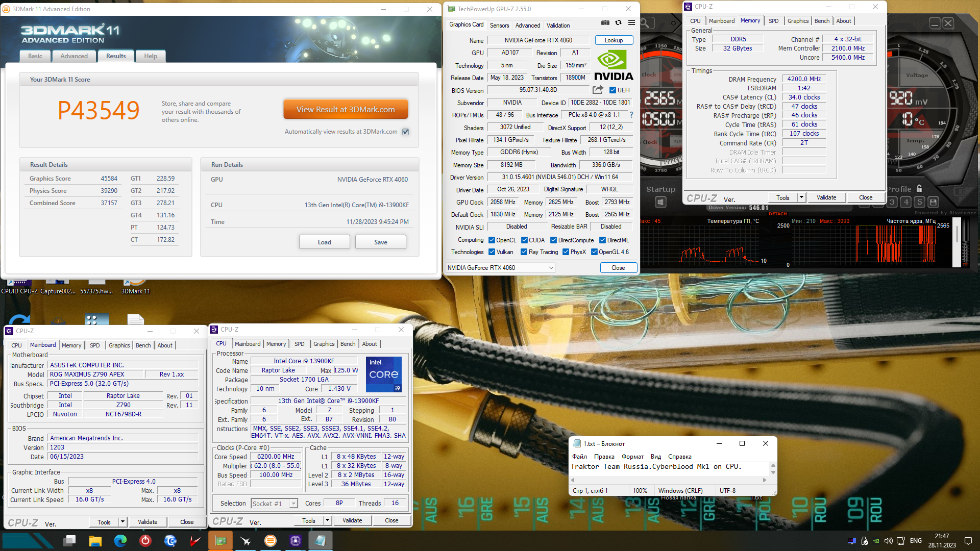Open Validation tab in GPU-Z

pos(558,26)
